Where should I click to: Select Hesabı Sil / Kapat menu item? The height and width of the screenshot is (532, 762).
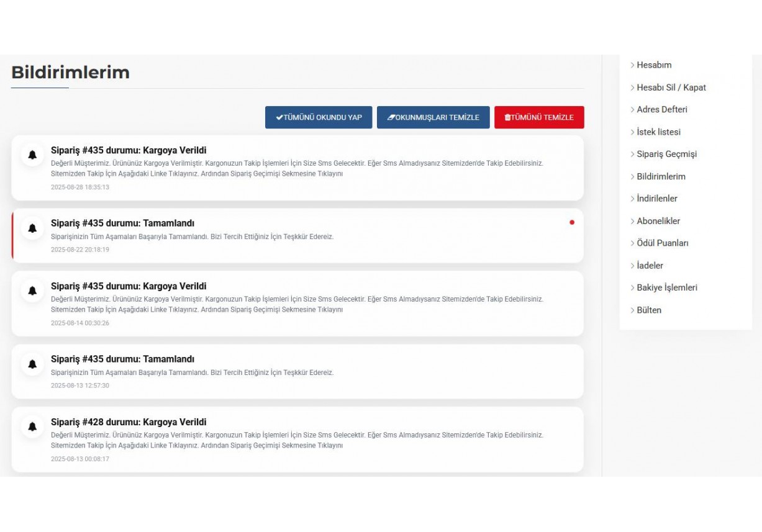pos(671,88)
